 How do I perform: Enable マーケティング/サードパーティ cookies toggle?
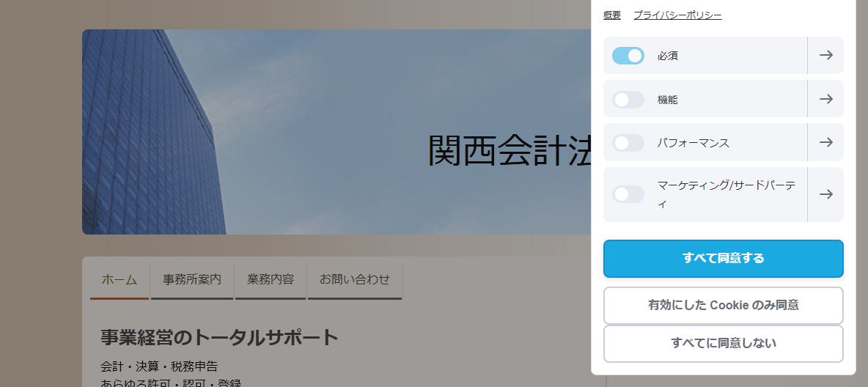628,194
